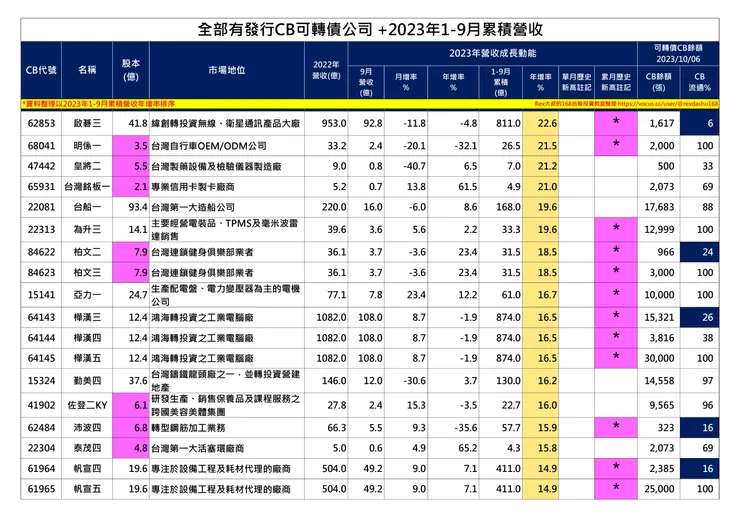Click description 專業信用卡製卡廠商
Screen dimensions: 740x523
click(193, 187)
